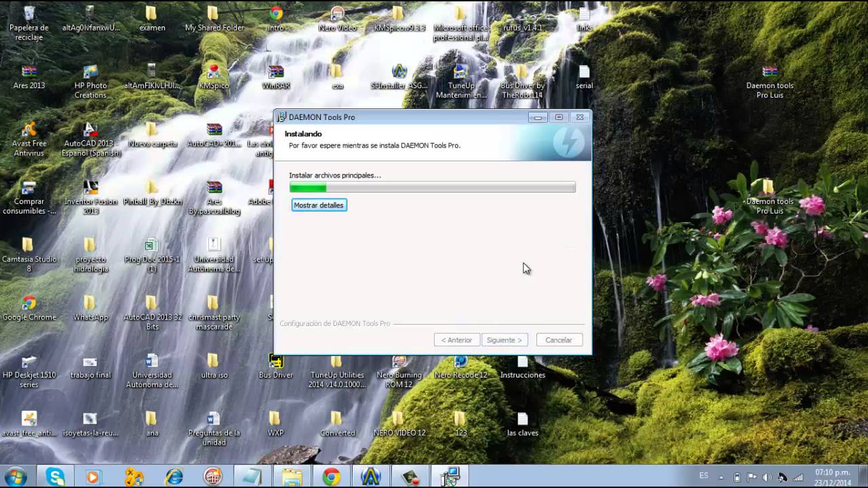Select the ana folder

coord(152,424)
